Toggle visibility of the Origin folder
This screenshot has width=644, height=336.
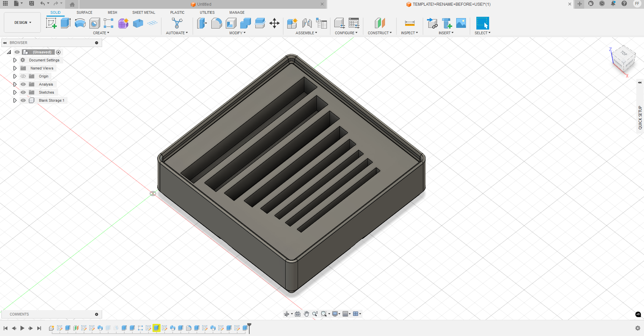[x=23, y=76]
